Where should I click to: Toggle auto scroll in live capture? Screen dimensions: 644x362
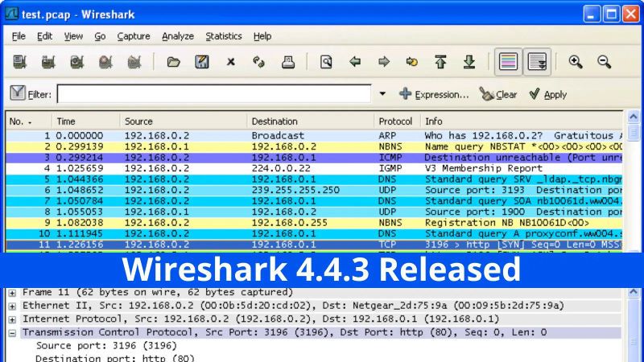pos(537,62)
